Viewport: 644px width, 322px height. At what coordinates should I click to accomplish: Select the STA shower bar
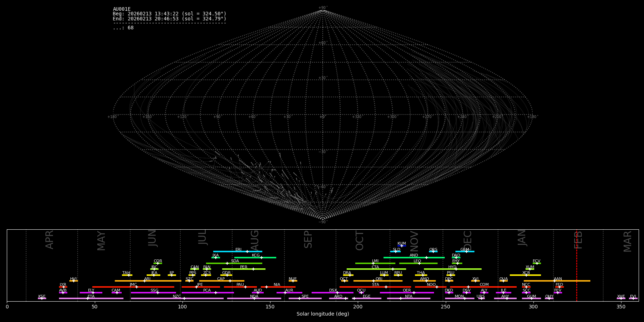(x=375, y=287)
